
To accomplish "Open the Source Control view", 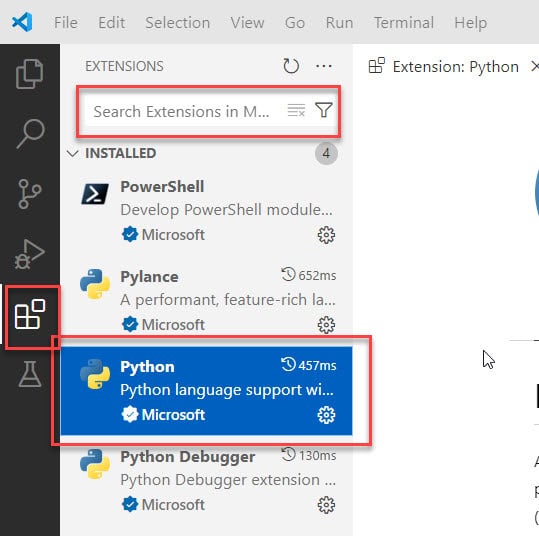I will pos(30,194).
